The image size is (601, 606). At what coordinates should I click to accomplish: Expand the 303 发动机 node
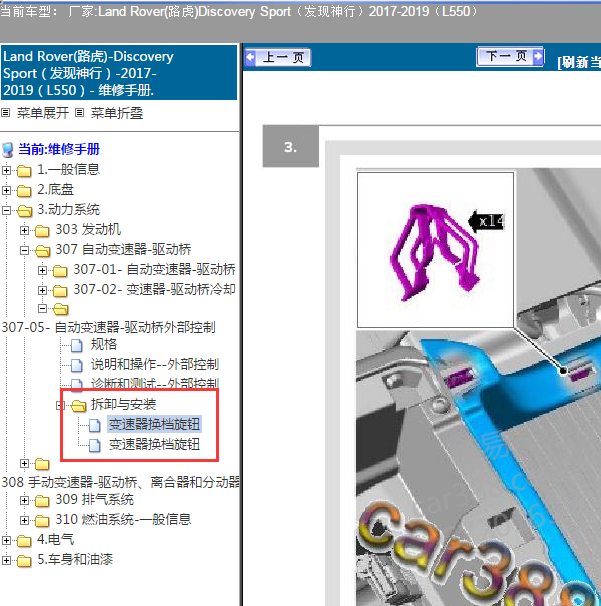pyautogui.click(x=24, y=230)
